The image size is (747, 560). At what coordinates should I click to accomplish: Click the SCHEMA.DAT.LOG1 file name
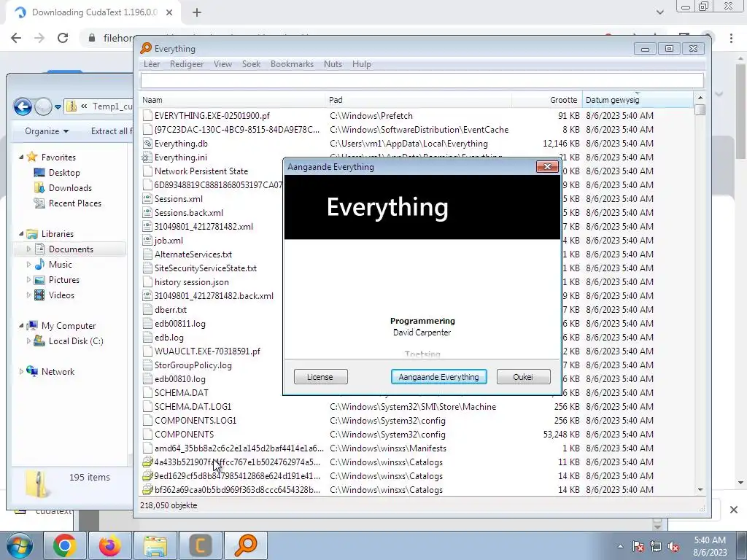pos(193,407)
